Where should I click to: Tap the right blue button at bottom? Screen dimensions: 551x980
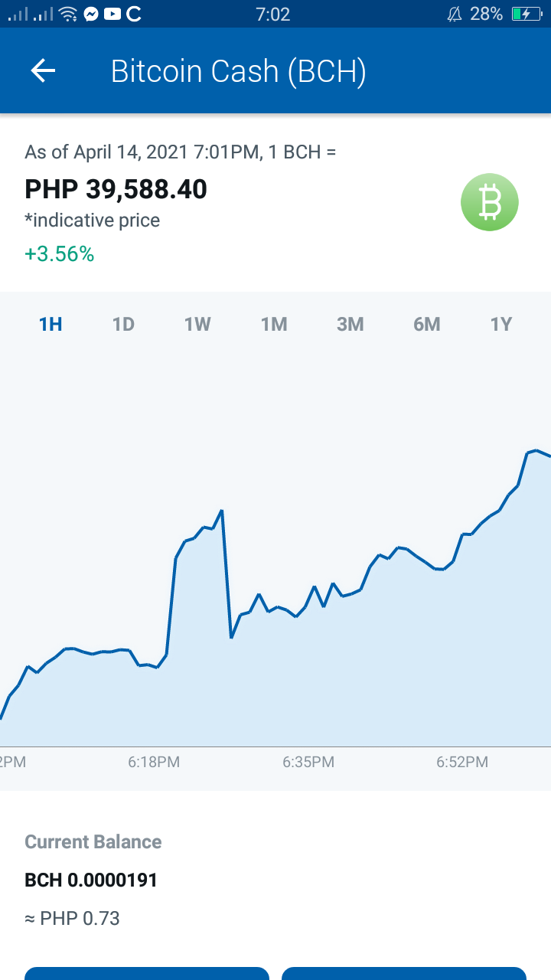point(404,973)
